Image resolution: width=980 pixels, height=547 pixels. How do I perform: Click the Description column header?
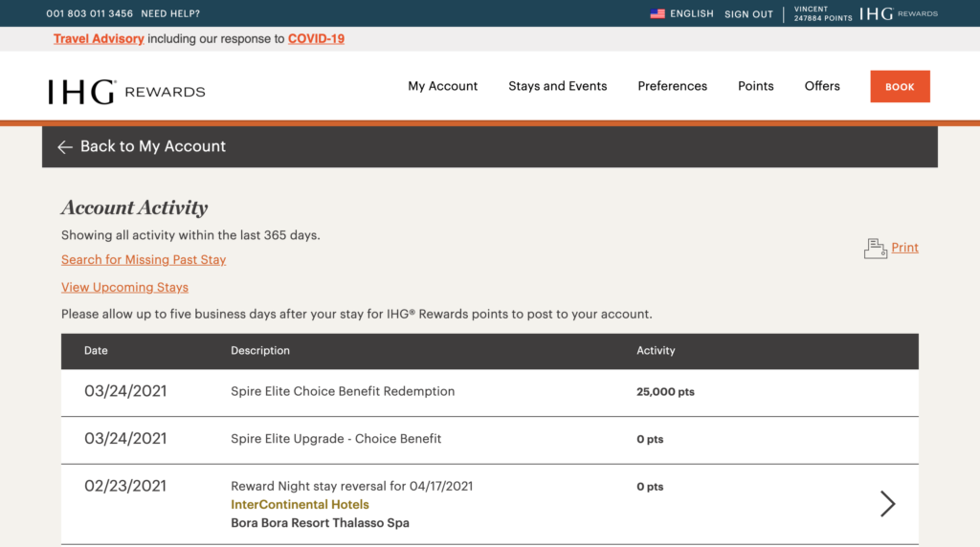point(260,351)
